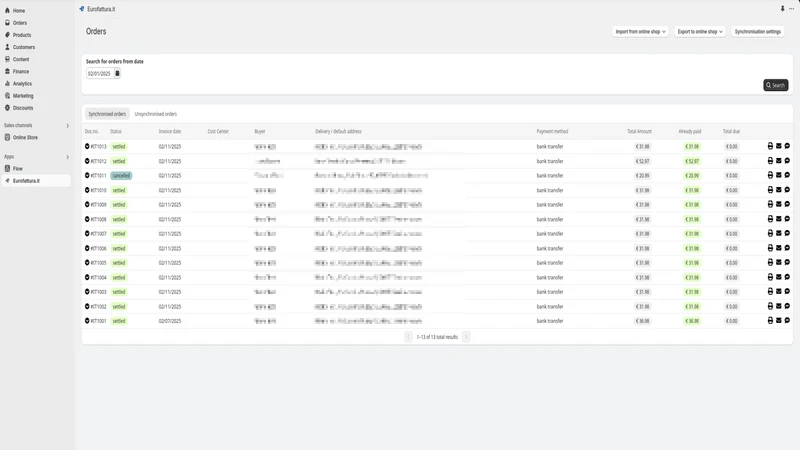Open Marketing in sidebar
This screenshot has width=800, height=450.
[23, 96]
